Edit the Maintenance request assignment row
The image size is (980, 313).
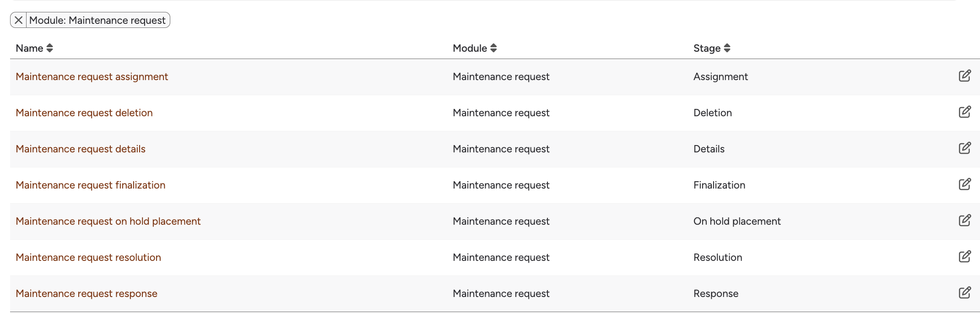(x=965, y=76)
